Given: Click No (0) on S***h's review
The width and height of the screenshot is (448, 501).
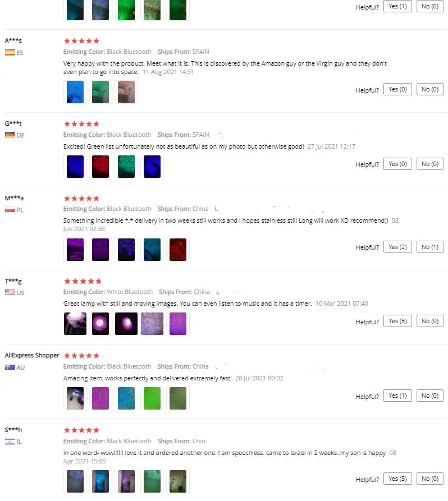Looking at the screenshot, I should pos(430,479).
